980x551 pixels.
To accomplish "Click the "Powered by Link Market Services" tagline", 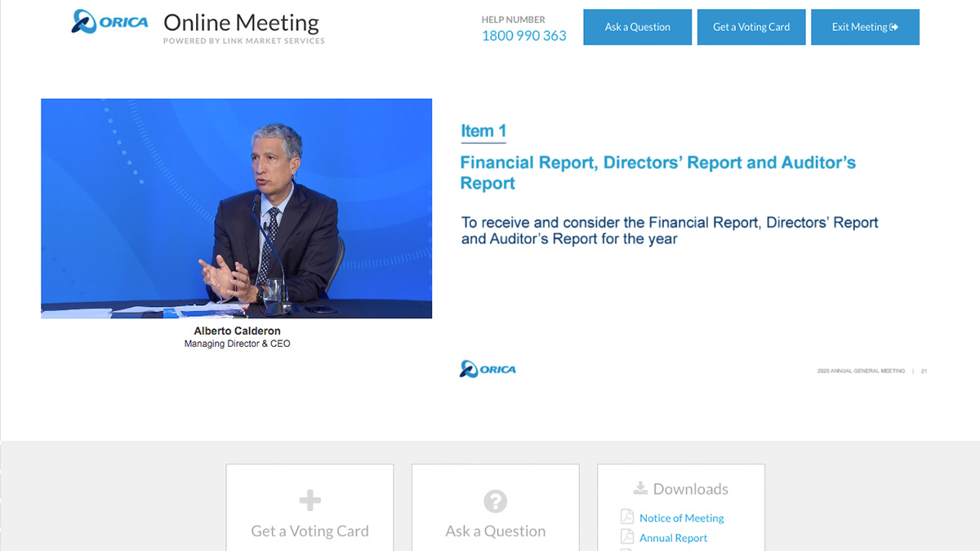I will click(244, 41).
